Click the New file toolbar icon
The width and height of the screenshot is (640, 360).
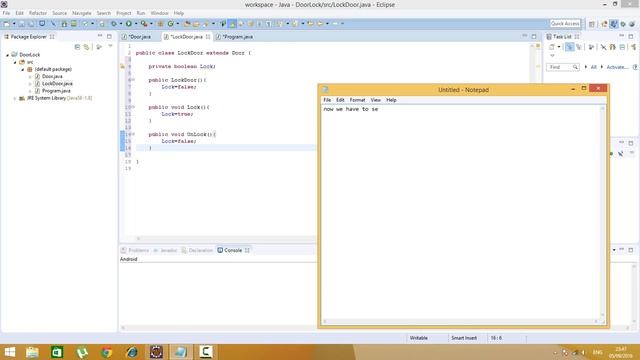tap(7, 24)
